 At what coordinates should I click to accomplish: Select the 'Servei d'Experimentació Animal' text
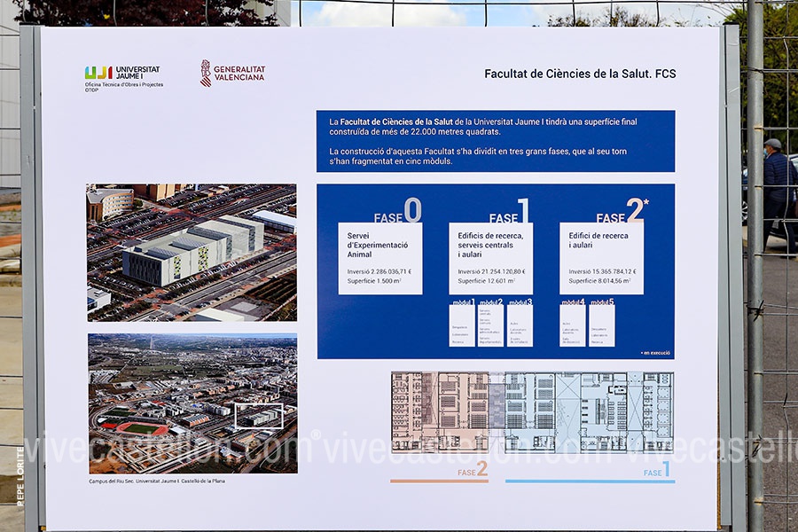click(378, 245)
